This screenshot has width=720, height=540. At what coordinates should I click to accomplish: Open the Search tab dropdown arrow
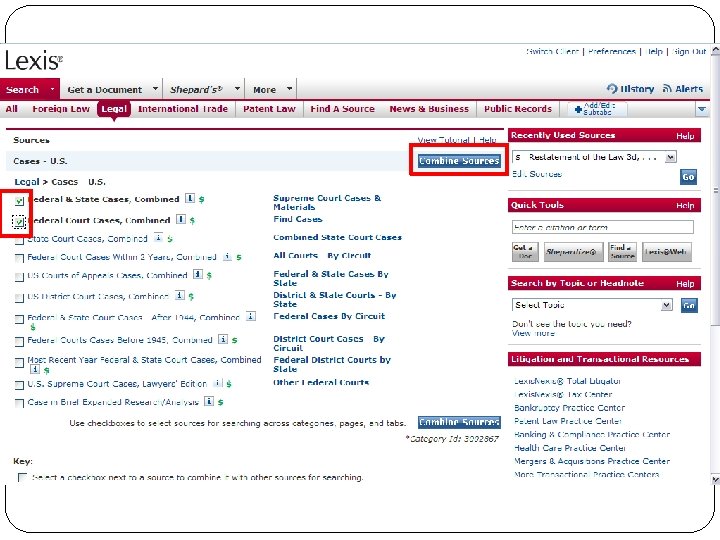pos(53,89)
